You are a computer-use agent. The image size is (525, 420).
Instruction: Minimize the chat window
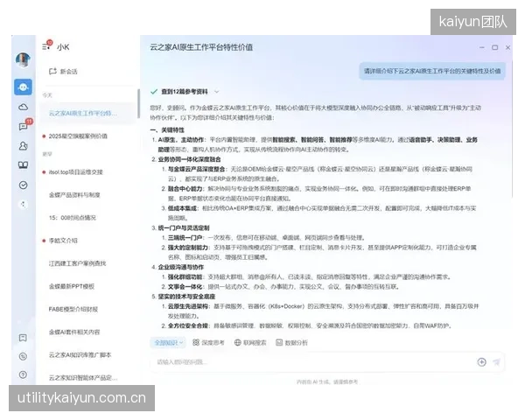482,47
